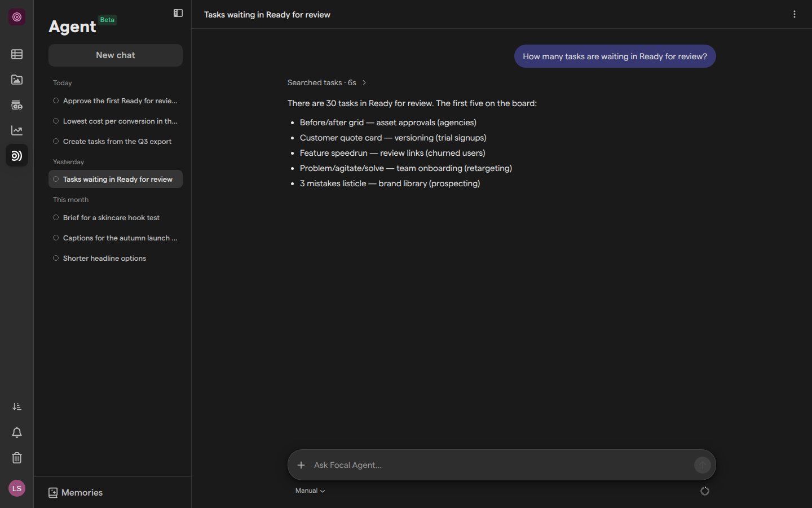Open the image assets library icon

[x=17, y=80]
